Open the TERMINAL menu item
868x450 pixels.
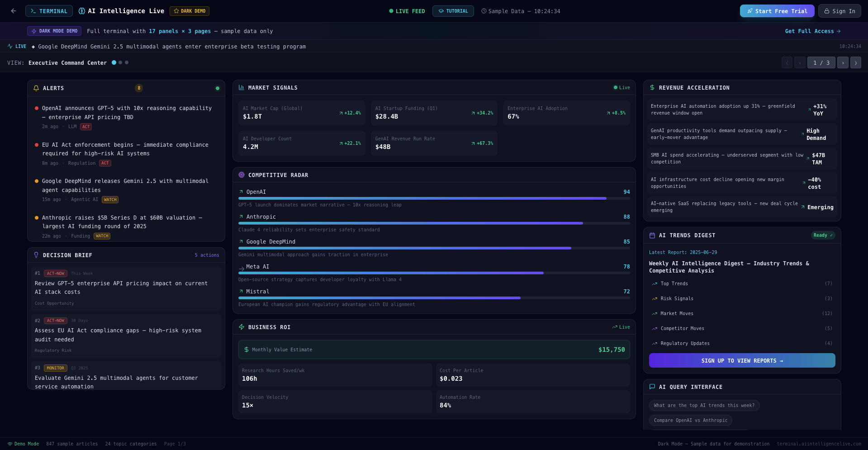49,11
